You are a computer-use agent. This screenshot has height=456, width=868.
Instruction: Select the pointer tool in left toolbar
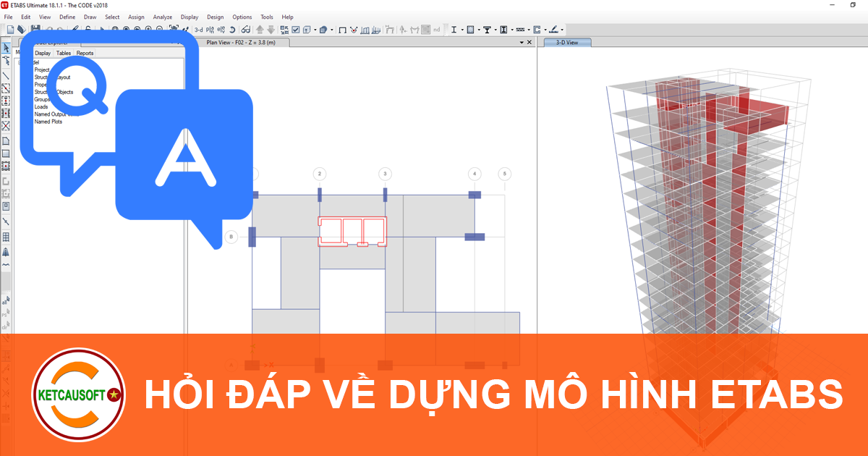click(x=6, y=48)
